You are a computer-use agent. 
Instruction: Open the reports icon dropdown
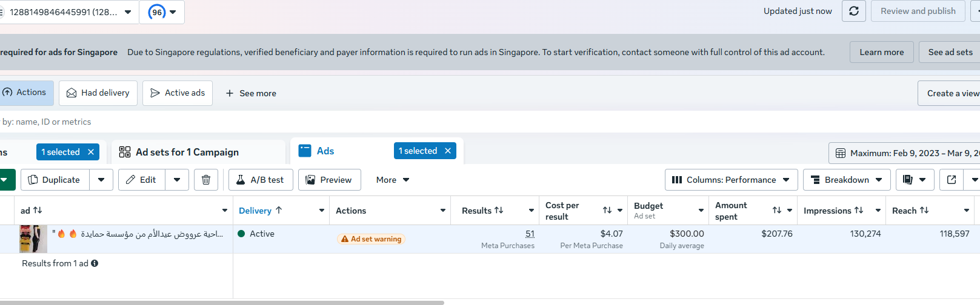point(914,180)
